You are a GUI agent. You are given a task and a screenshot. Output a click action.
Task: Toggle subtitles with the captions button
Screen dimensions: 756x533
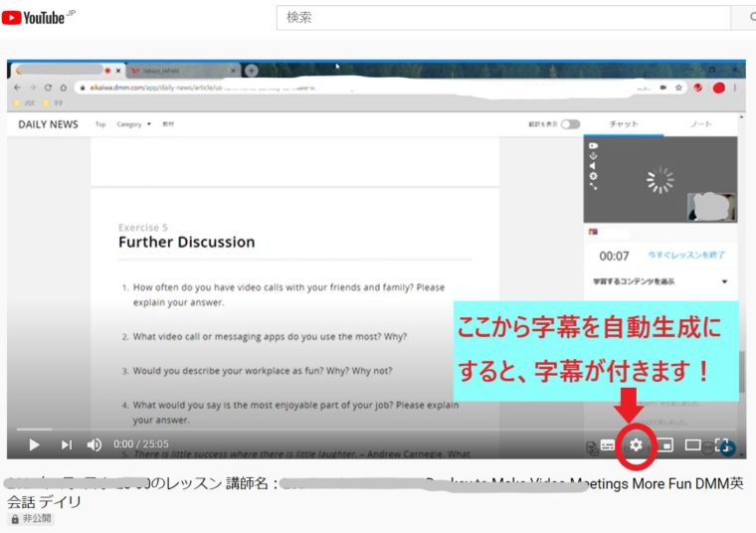[x=608, y=444]
